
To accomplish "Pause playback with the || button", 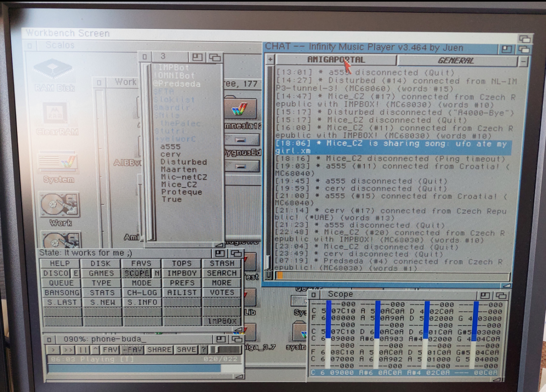I will (83, 350).
